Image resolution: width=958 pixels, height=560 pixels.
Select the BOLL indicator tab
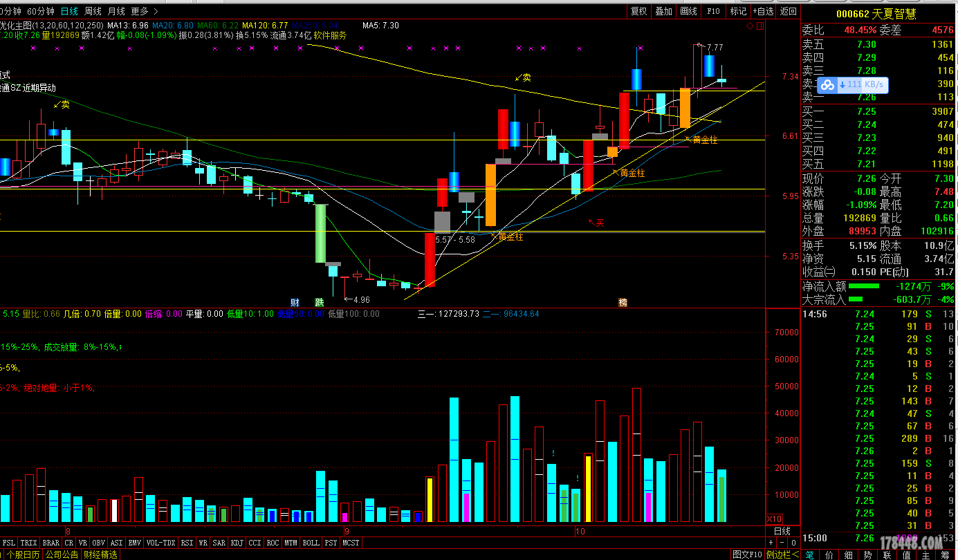pos(311,543)
